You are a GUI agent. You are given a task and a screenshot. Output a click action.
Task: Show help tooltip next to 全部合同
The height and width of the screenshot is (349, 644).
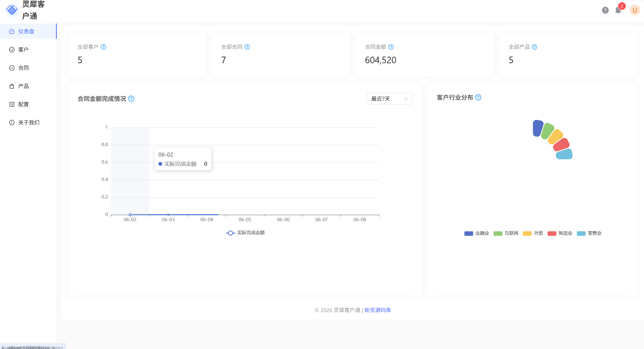(x=247, y=47)
